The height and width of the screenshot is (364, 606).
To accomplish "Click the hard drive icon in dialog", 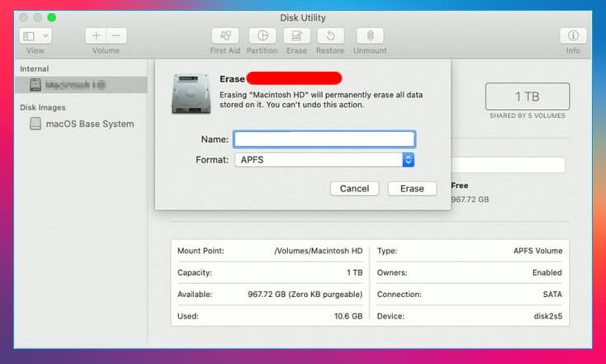I will [192, 93].
